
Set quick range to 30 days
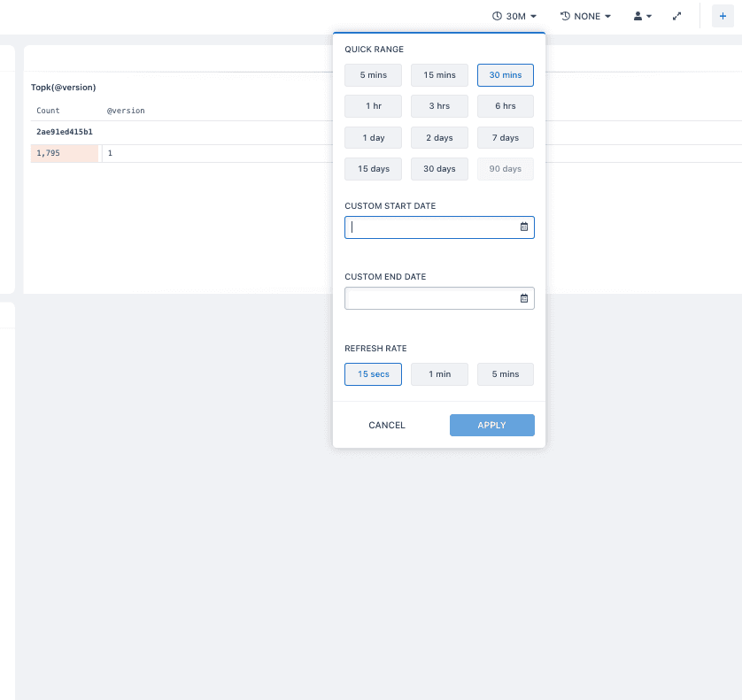(x=439, y=169)
